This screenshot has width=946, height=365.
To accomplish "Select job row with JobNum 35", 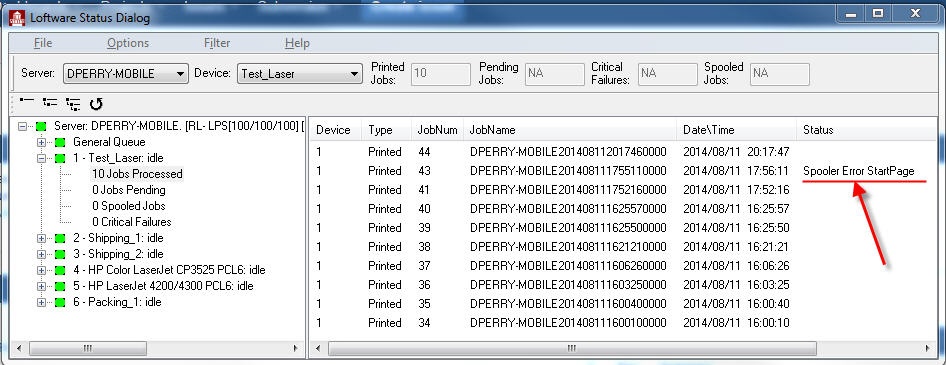I will click(624, 304).
